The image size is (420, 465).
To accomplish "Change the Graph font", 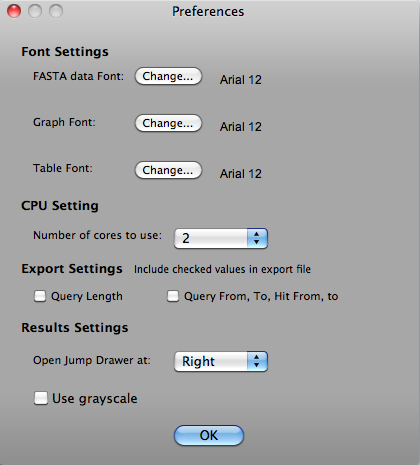I will [x=168, y=123].
